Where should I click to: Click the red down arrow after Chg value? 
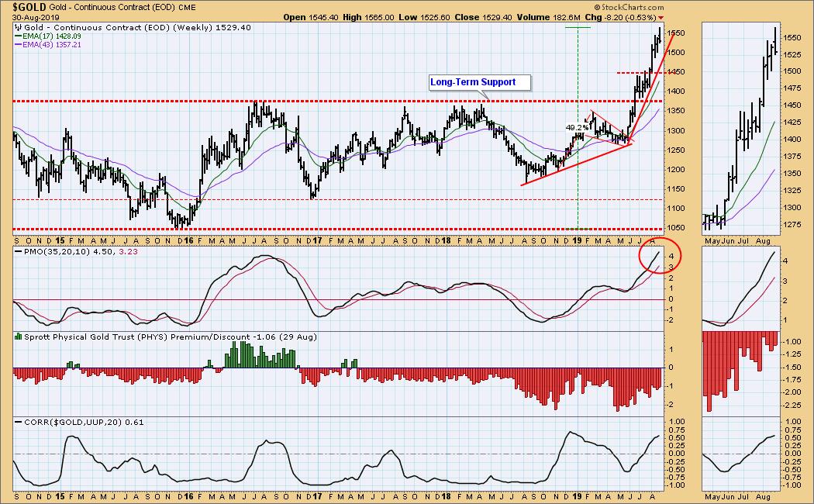[661, 18]
